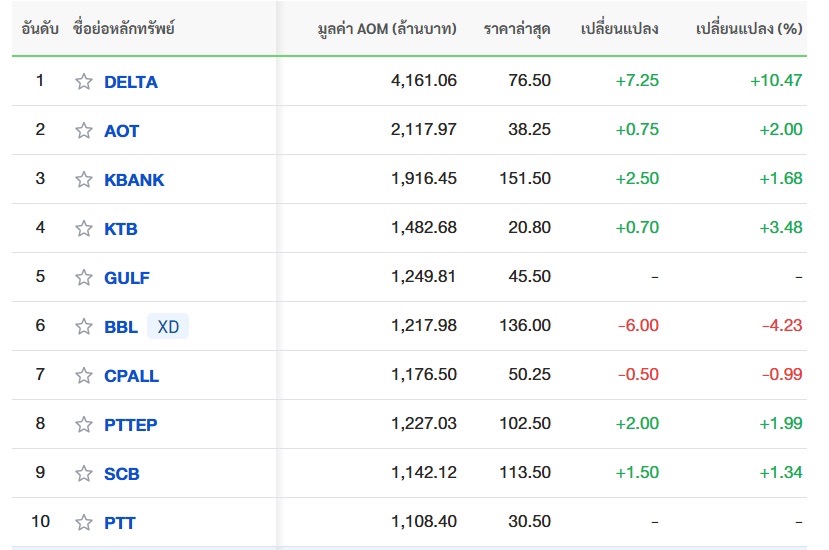The width and height of the screenshot is (829, 550).
Task: Sort by ราคาล่าสุด column header
Action: point(517,28)
